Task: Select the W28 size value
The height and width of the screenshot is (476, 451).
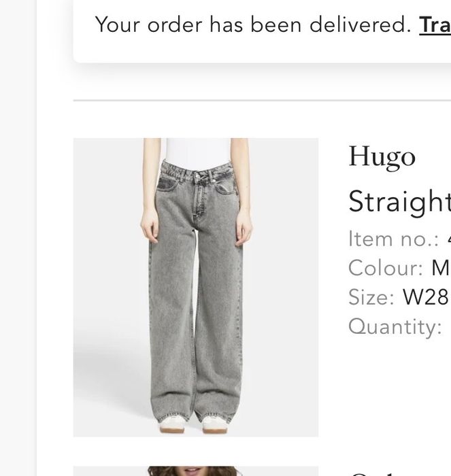Action: tap(426, 297)
